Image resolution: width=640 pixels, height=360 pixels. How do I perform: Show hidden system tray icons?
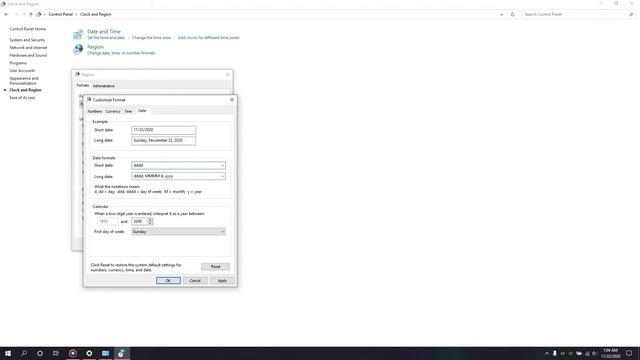pos(547,353)
